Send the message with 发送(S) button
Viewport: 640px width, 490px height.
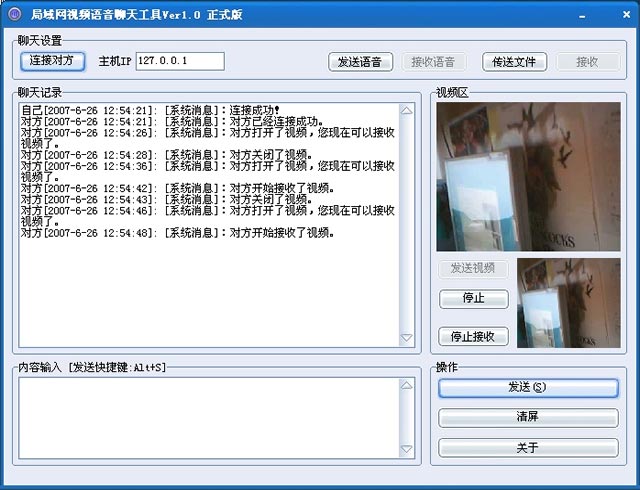pyautogui.click(x=527, y=388)
